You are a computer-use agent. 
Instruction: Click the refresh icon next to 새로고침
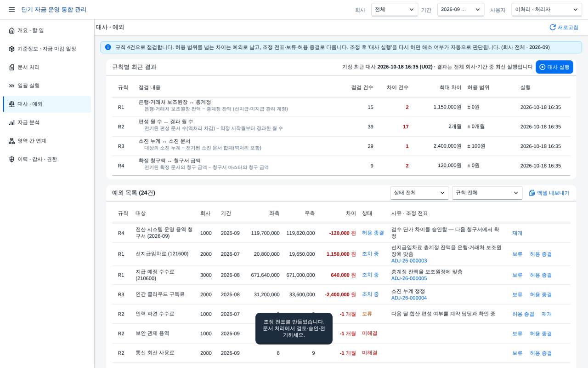(553, 27)
